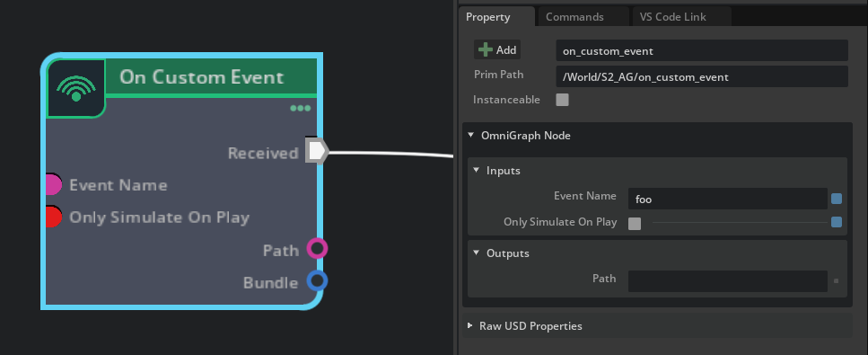Open the VS Code Link tab
The image size is (868, 355).
[x=673, y=17]
